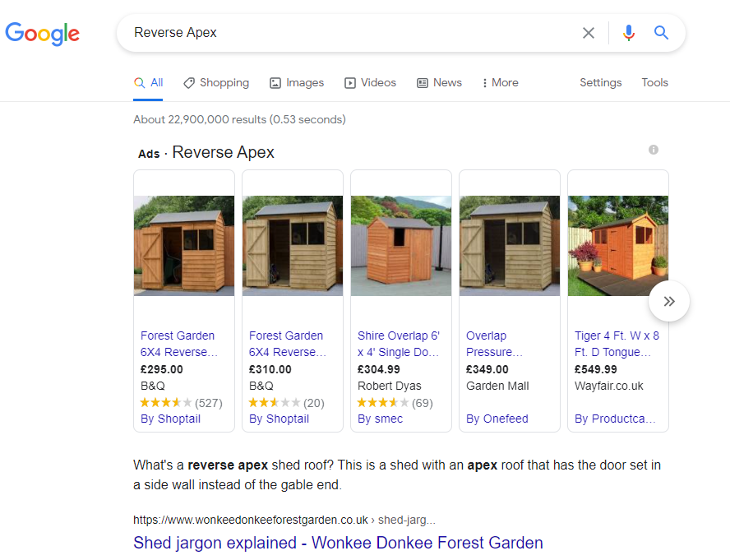Click the Google logo
Image resolution: width=730 pixels, height=560 pixels.
tap(43, 33)
